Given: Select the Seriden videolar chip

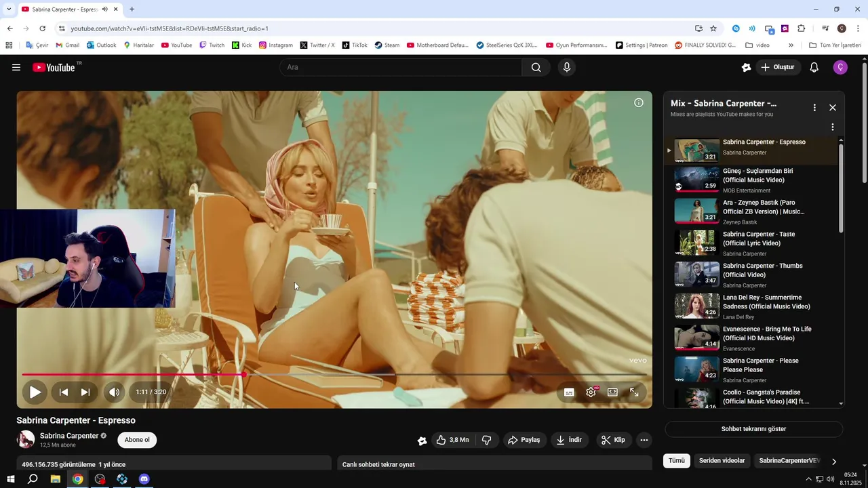Looking at the screenshot, I should point(722,461).
